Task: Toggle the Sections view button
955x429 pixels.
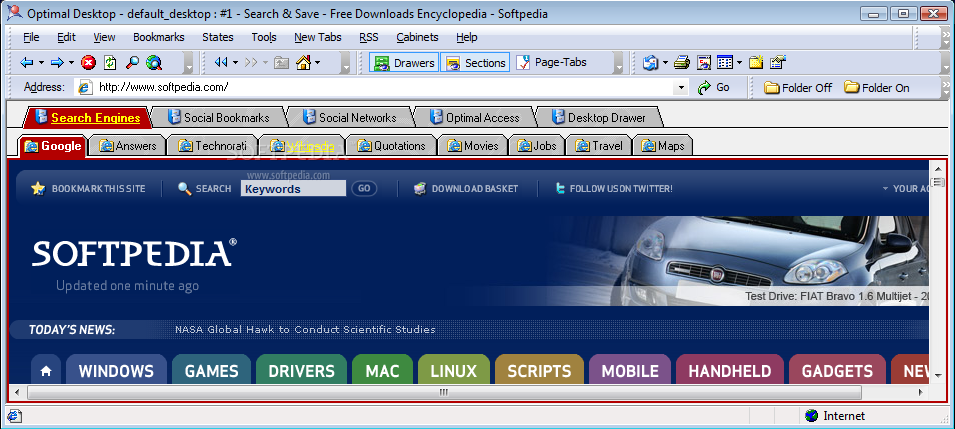Action: (x=475, y=62)
